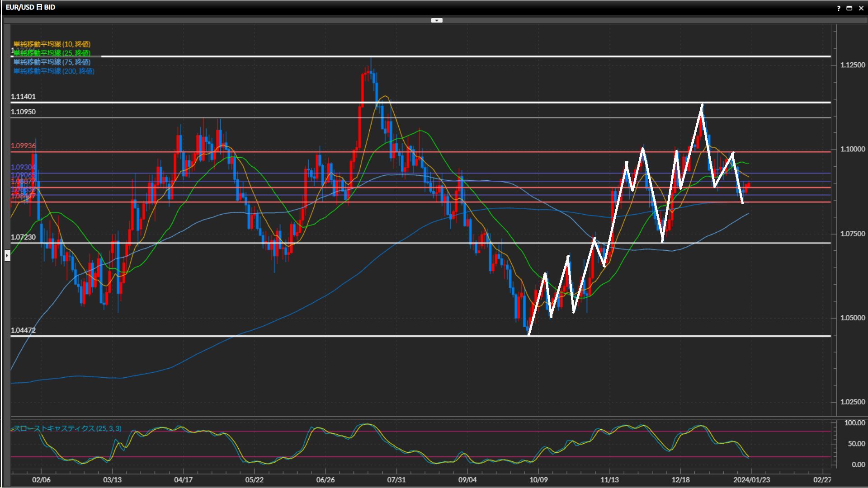Click the 07/31 date on the time axis
Image resolution: width=868 pixels, height=488 pixels.
pyautogui.click(x=396, y=479)
